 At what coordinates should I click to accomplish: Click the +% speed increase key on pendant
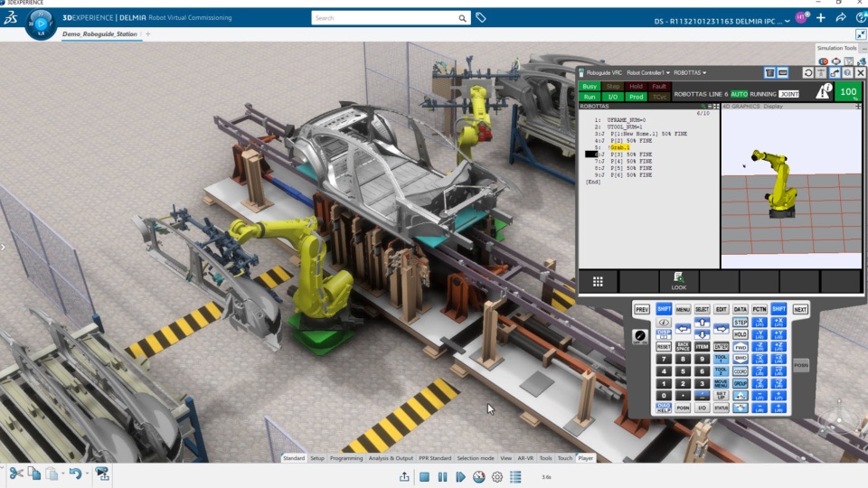tap(741, 396)
